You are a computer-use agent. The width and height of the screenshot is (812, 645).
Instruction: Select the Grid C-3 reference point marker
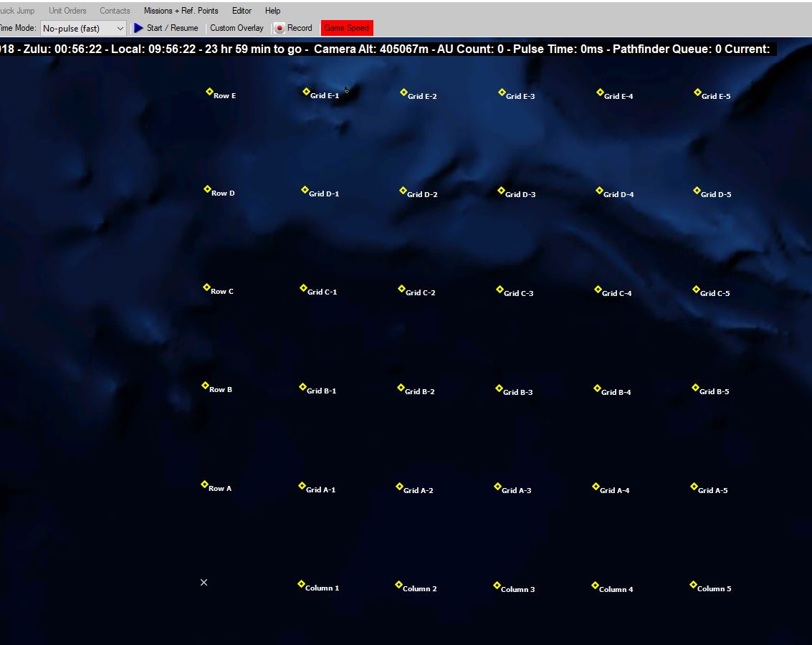pyautogui.click(x=500, y=290)
